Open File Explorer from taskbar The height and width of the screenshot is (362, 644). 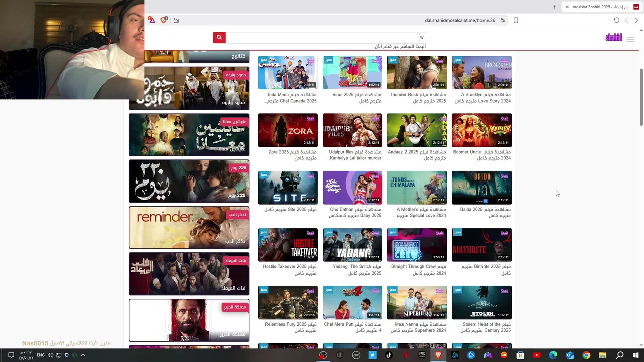(602, 355)
